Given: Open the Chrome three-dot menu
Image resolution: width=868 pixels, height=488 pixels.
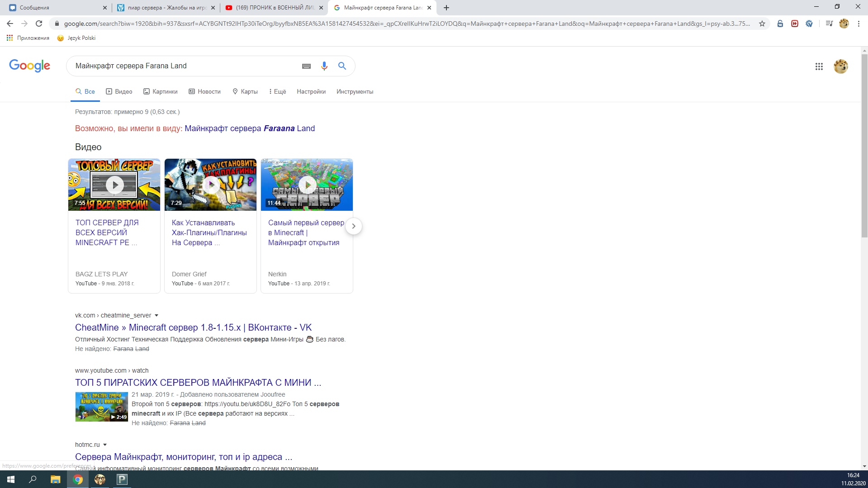Looking at the screenshot, I should point(859,24).
